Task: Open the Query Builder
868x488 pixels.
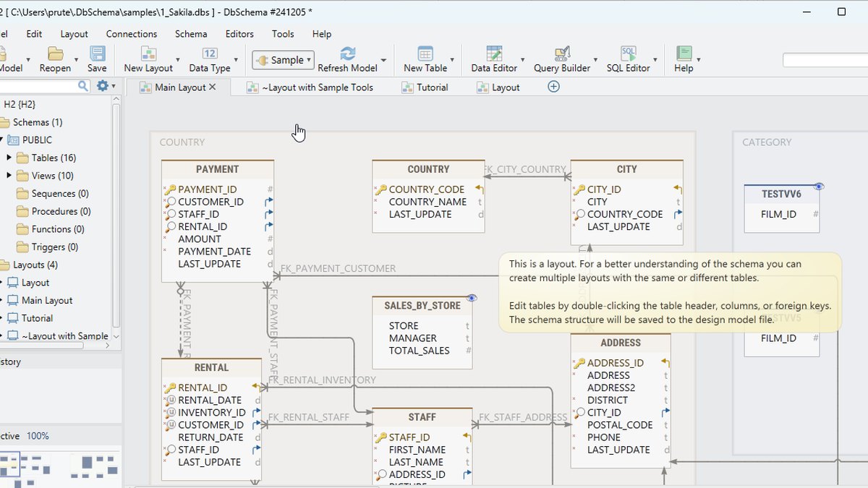Action: [x=562, y=59]
